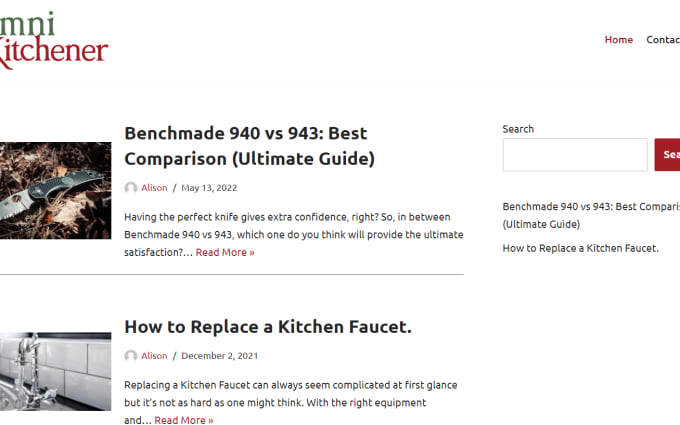Click Read More on Benchmade excerpt
Image resolution: width=680 pixels, height=425 pixels.
tap(225, 252)
